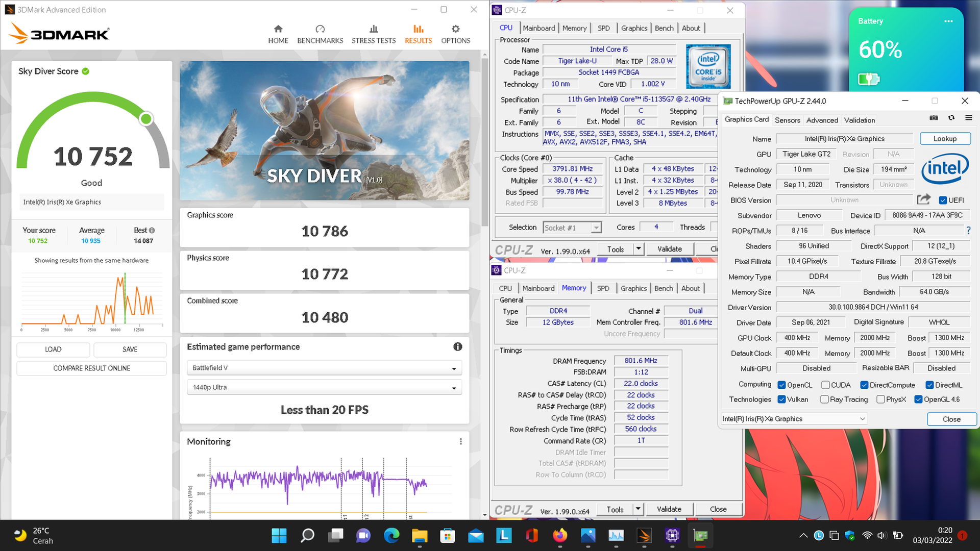
Task: Open the Estimated game performance info icon
Action: pos(458,347)
